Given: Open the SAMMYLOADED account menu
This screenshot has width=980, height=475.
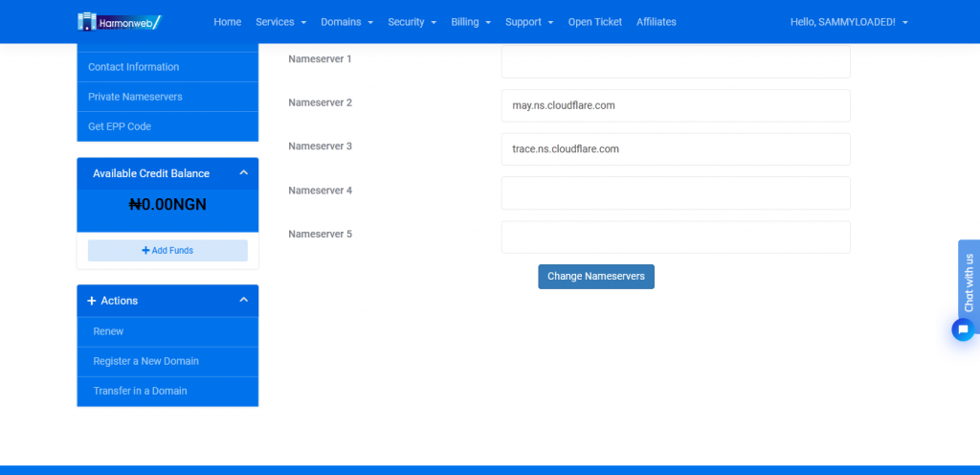Looking at the screenshot, I should [x=849, y=22].
